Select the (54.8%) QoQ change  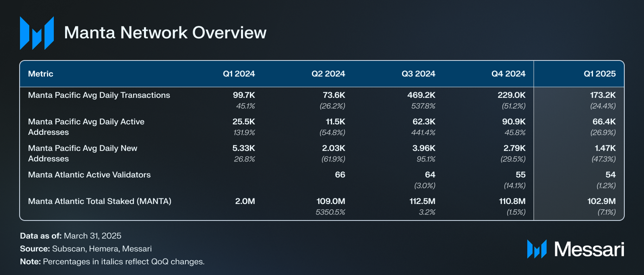coord(332,132)
